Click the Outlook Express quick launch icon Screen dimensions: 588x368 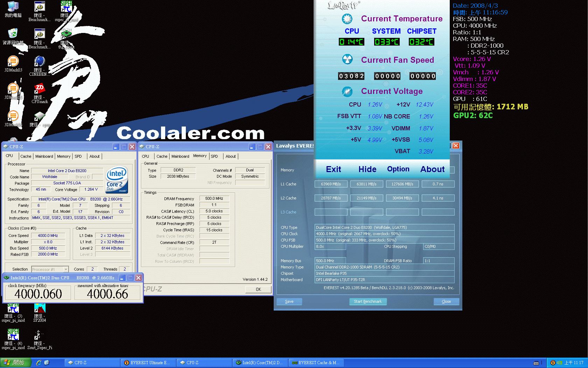(x=47, y=363)
